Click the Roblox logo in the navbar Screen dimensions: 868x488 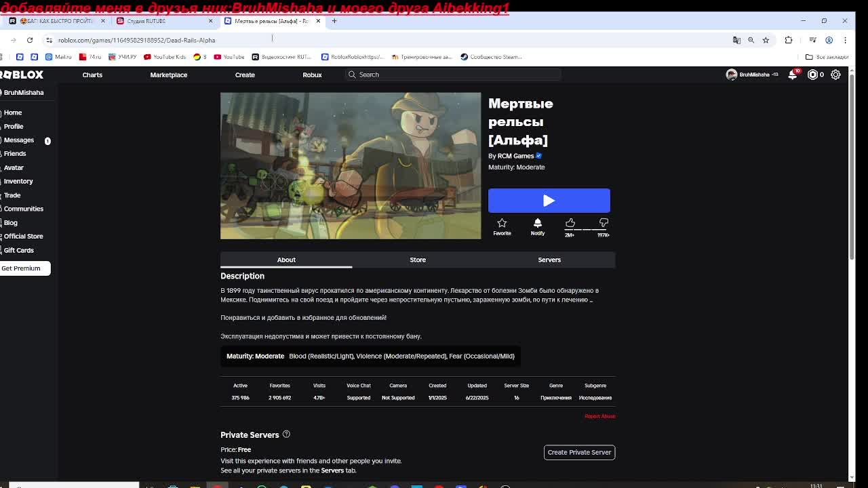[22, 75]
